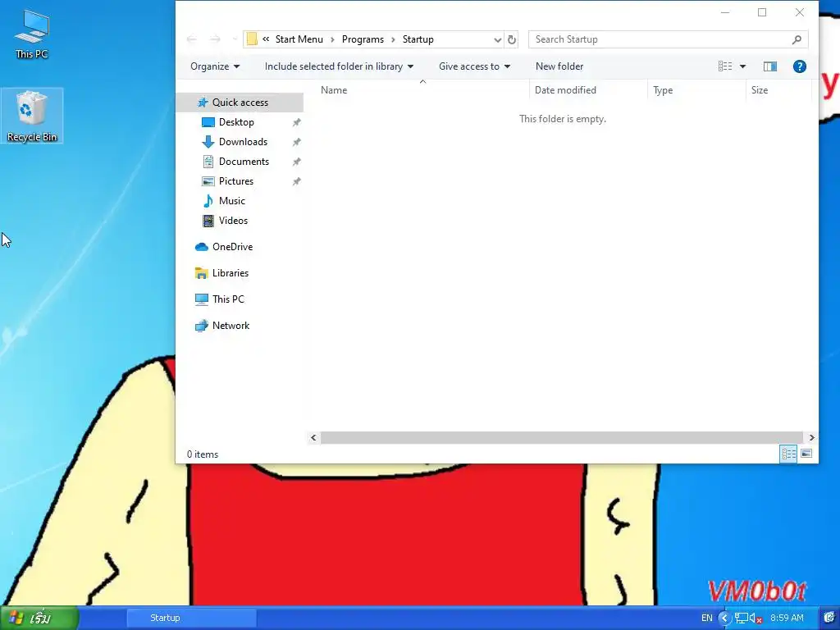This screenshot has width=840, height=630.
Task: Open the Organize menu
Action: (215, 66)
